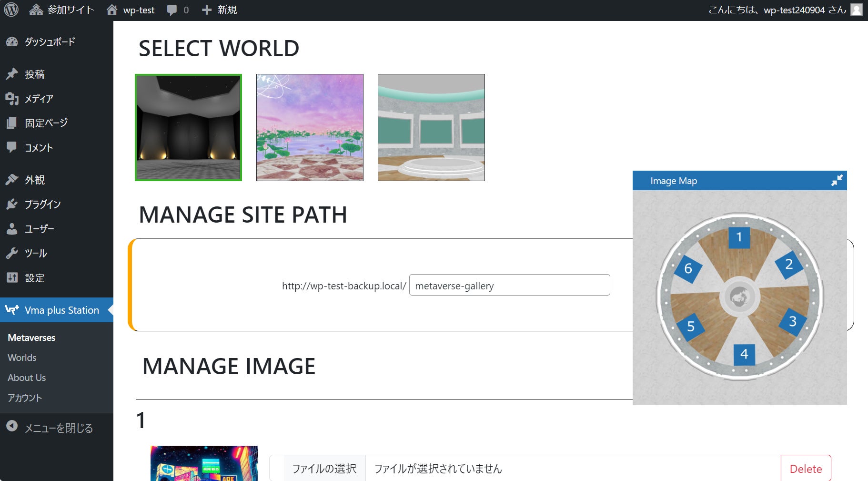Open the About Us submenu page
This screenshot has height=481, width=868.
pos(27,378)
